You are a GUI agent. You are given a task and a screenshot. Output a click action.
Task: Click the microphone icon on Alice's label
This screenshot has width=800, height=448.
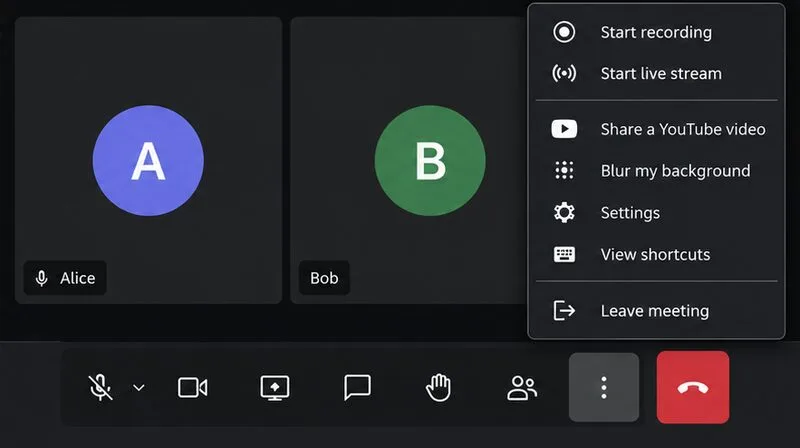pyautogui.click(x=42, y=278)
